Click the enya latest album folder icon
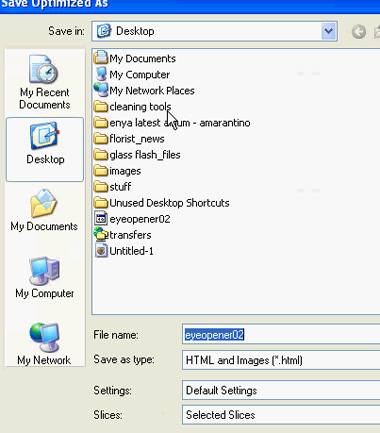Viewport: 380px width, 433px height. [101, 122]
